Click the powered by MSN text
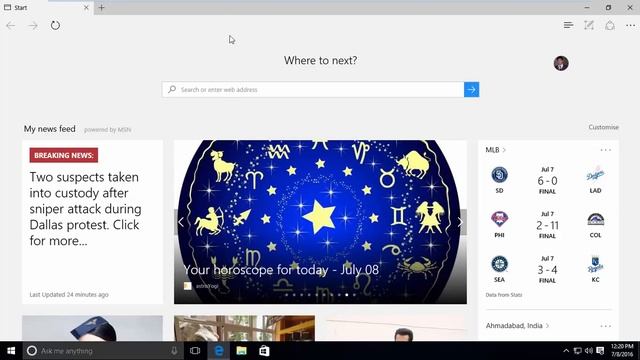The height and width of the screenshot is (360, 640). (108, 130)
